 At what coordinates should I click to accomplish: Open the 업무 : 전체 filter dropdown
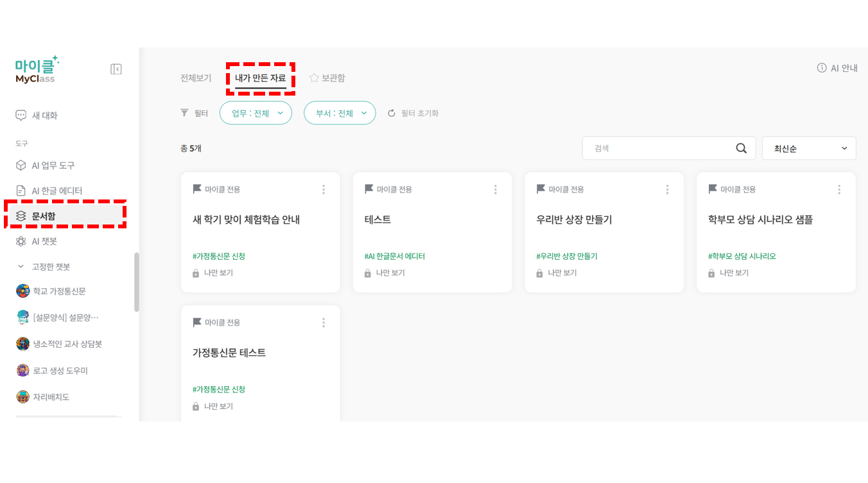(x=256, y=113)
